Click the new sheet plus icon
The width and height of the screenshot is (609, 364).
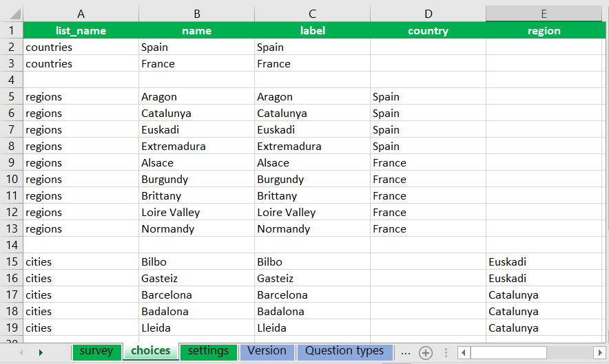[x=426, y=353]
